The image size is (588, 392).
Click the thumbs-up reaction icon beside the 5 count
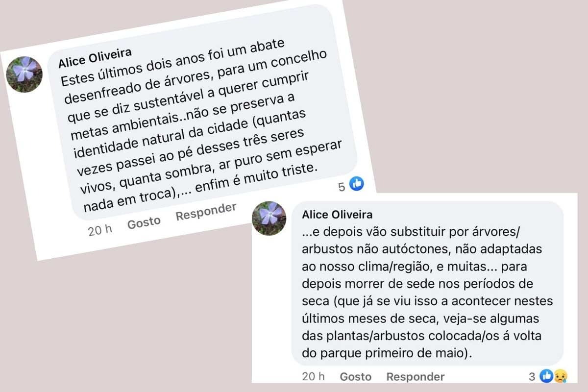tap(357, 184)
